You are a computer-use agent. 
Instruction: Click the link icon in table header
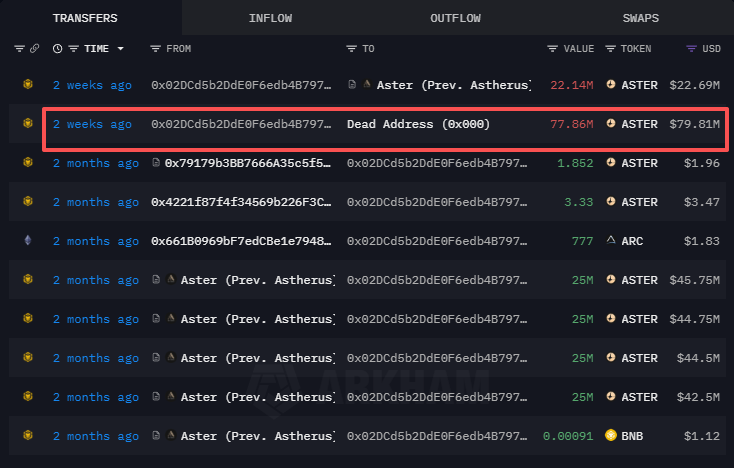(x=35, y=49)
